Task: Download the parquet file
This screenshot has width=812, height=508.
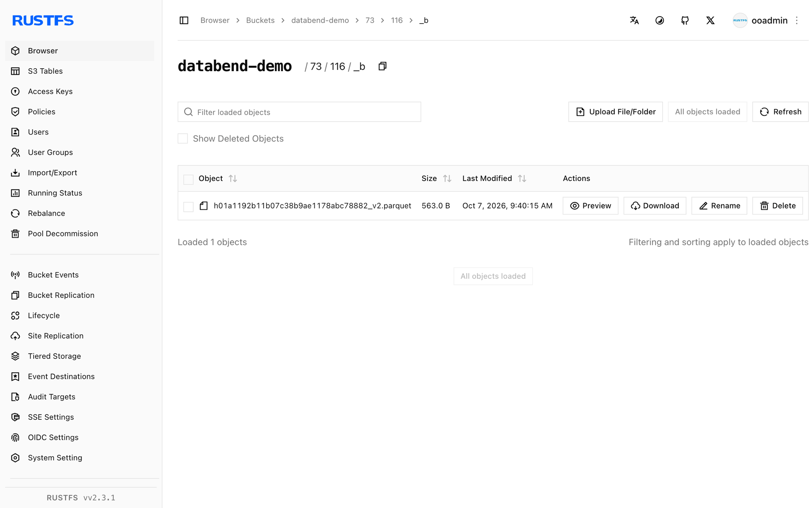Action: [654, 206]
